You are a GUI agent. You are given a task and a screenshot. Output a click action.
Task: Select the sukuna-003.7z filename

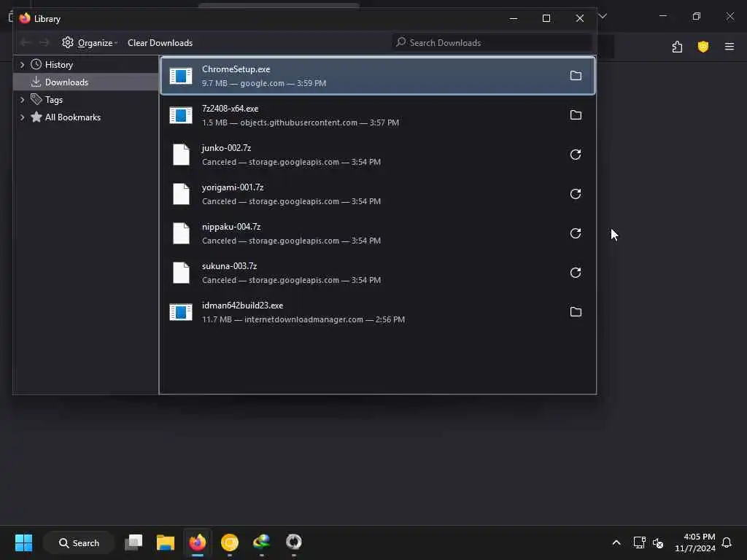[x=229, y=266]
